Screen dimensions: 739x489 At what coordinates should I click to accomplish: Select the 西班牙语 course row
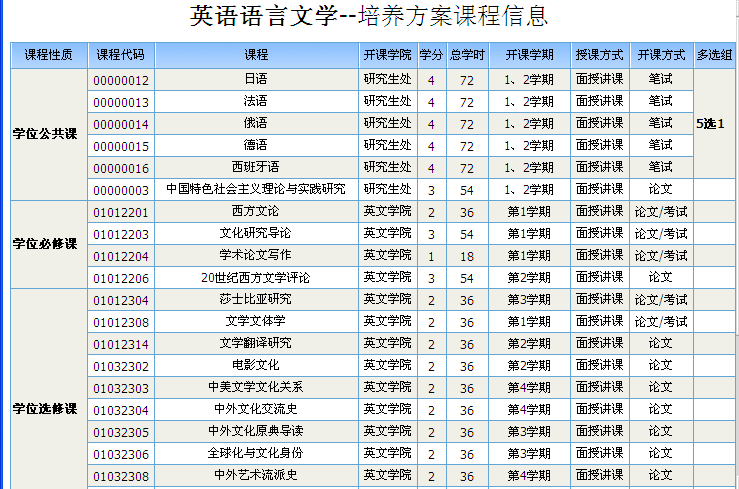coord(256,168)
